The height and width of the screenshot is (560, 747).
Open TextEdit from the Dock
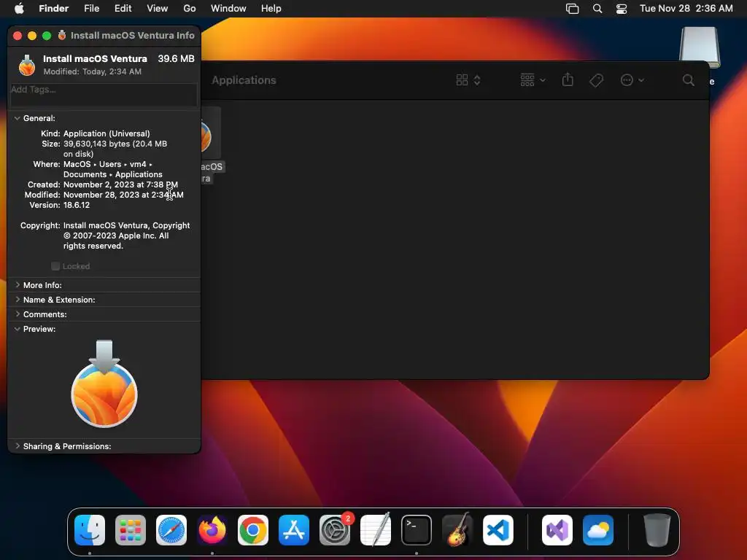[376, 530]
